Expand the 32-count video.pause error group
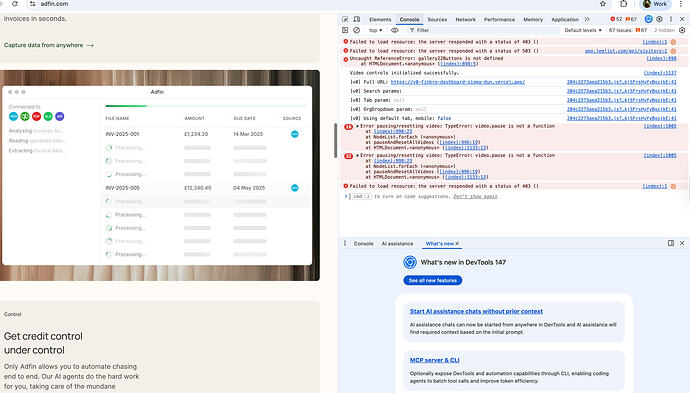This screenshot has height=393, width=690. point(358,156)
